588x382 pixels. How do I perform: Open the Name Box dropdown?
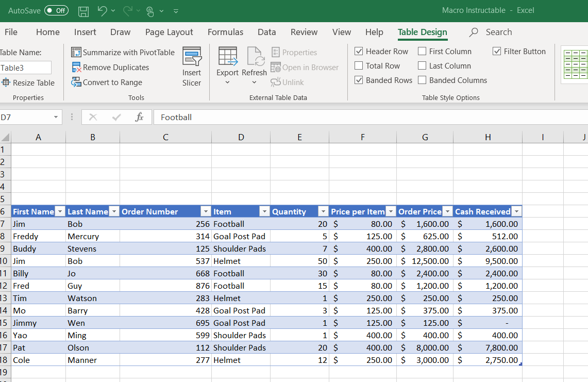click(57, 117)
